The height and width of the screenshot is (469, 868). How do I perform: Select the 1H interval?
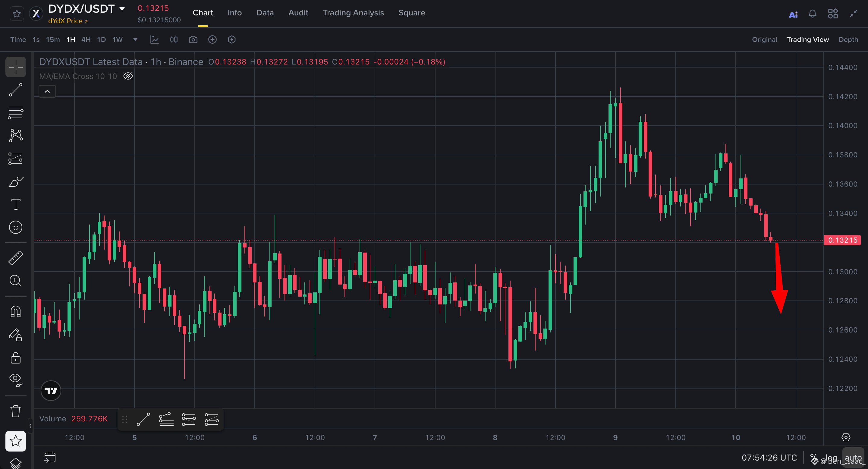tap(71, 39)
